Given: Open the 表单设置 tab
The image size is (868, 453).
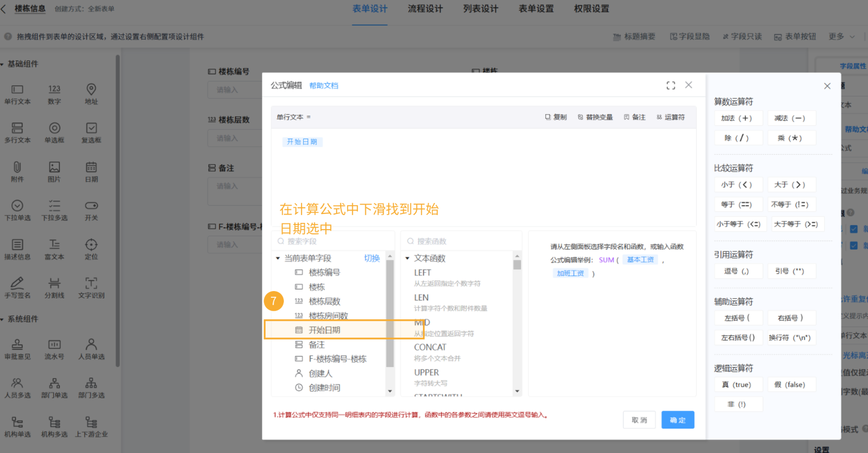Looking at the screenshot, I should (x=536, y=9).
